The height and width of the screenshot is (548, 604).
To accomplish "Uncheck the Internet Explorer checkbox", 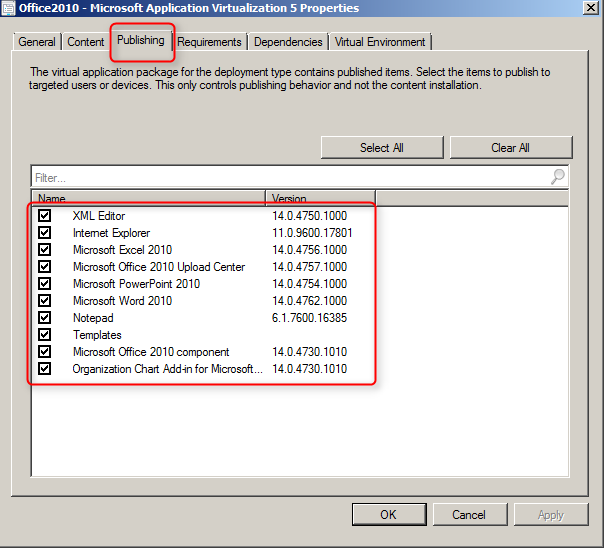I will coord(44,232).
